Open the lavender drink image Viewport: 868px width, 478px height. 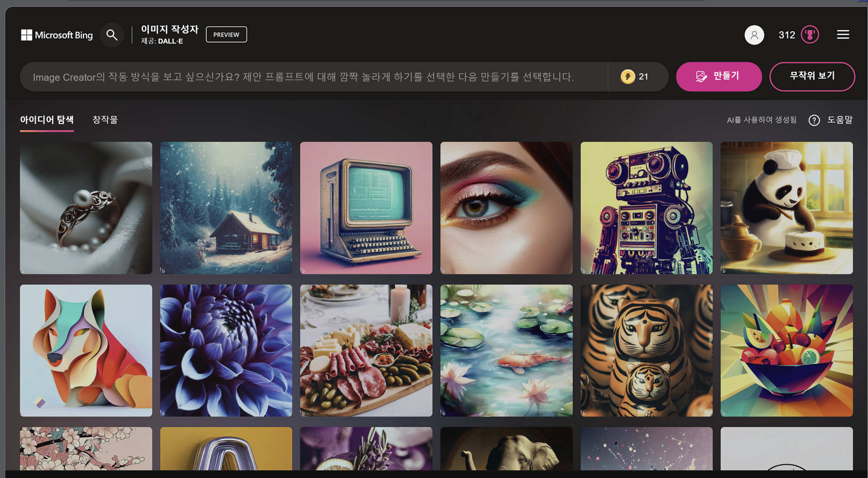(x=366, y=448)
